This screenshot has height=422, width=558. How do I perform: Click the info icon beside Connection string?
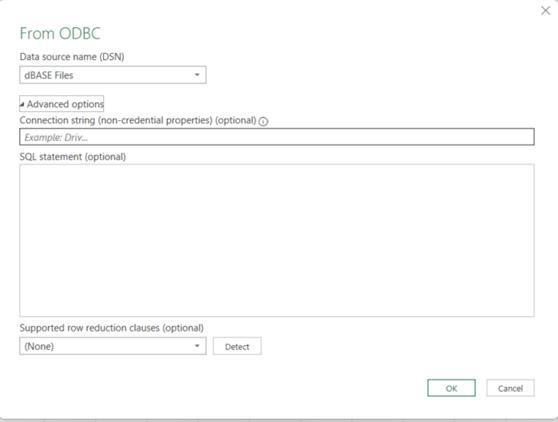click(x=263, y=122)
